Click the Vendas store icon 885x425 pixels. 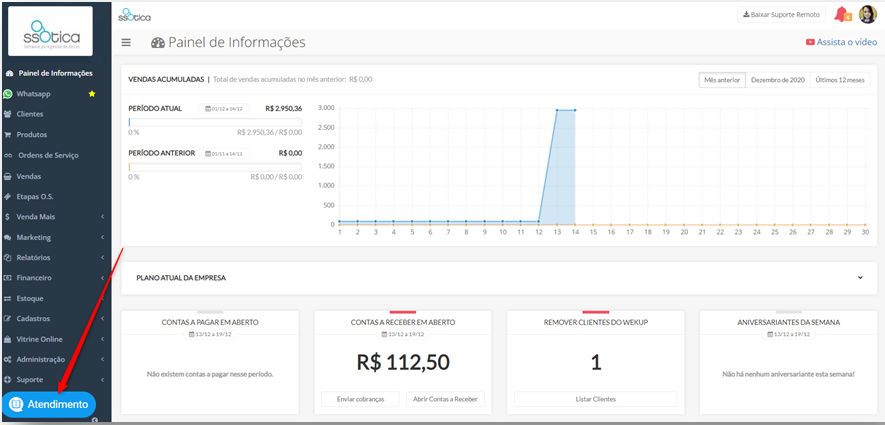point(8,176)
